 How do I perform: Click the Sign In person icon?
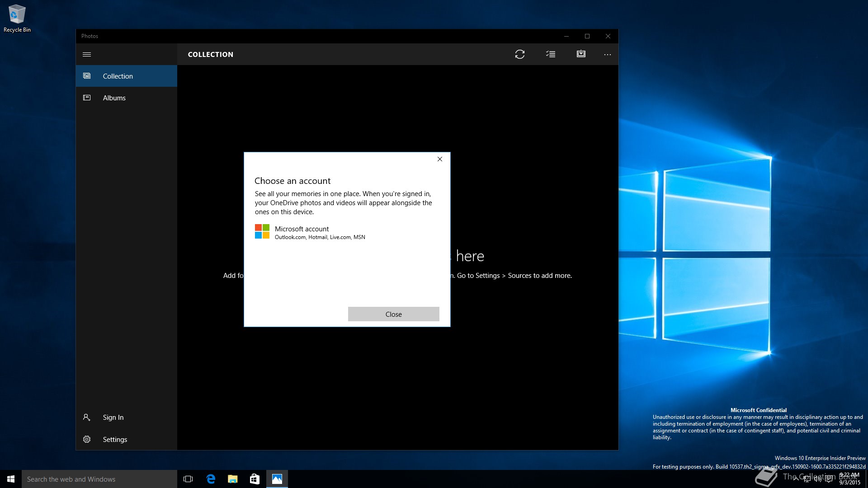[x=87, y=417]
